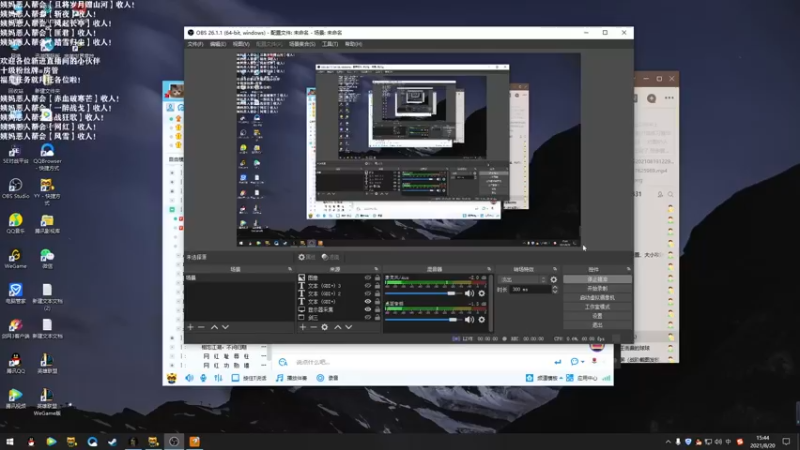Toggle visibility of 图像 source
The image size is (800, 450).
tap(367, 278)
